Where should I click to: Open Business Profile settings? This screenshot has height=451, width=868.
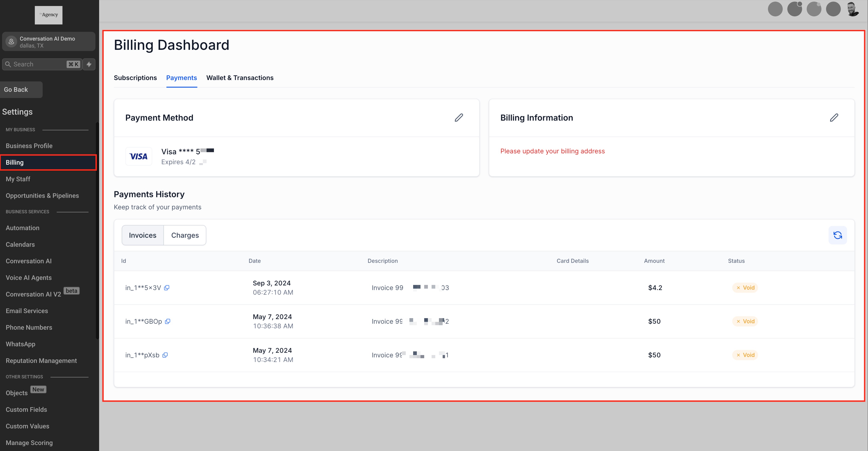point(29,146)
